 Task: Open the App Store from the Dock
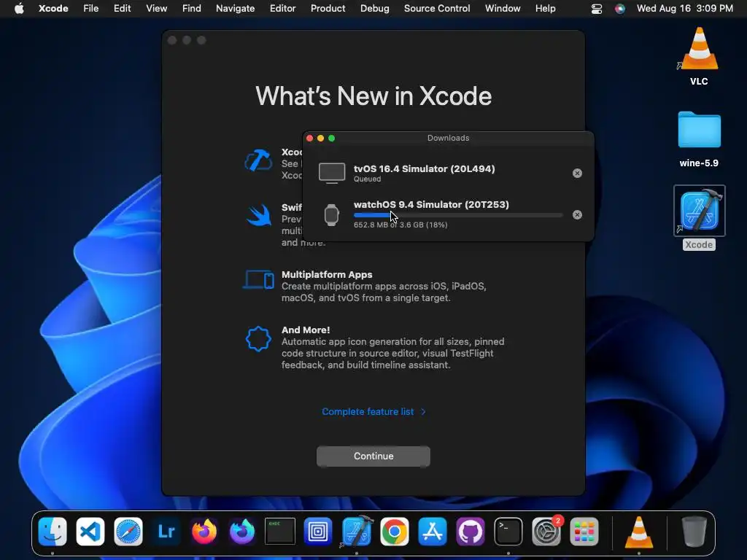(432, 531)
